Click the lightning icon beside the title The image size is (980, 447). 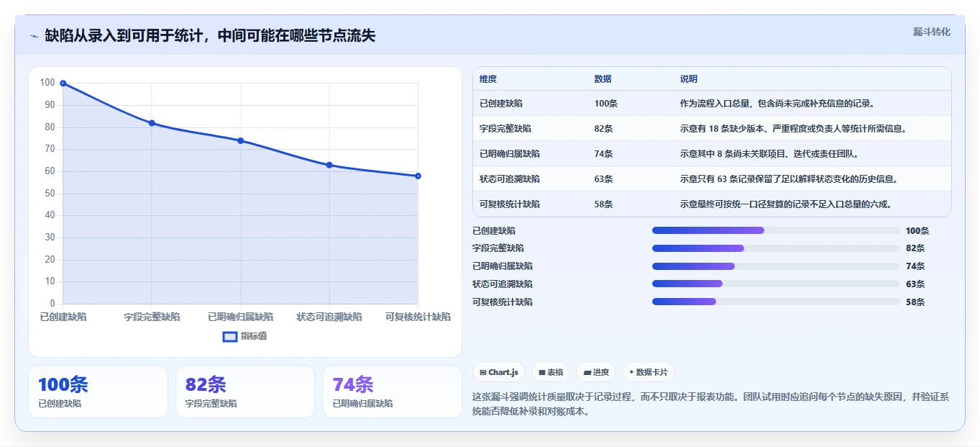tap(34, 36)
